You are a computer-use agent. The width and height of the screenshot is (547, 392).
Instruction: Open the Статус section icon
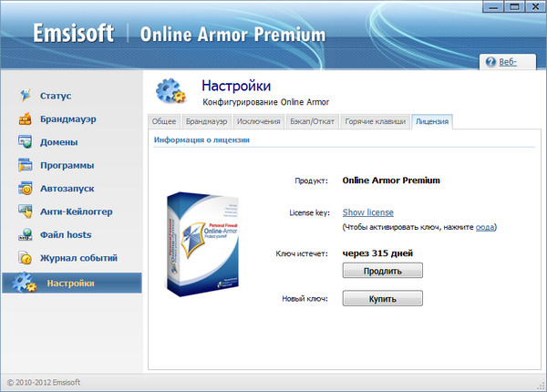25,95
